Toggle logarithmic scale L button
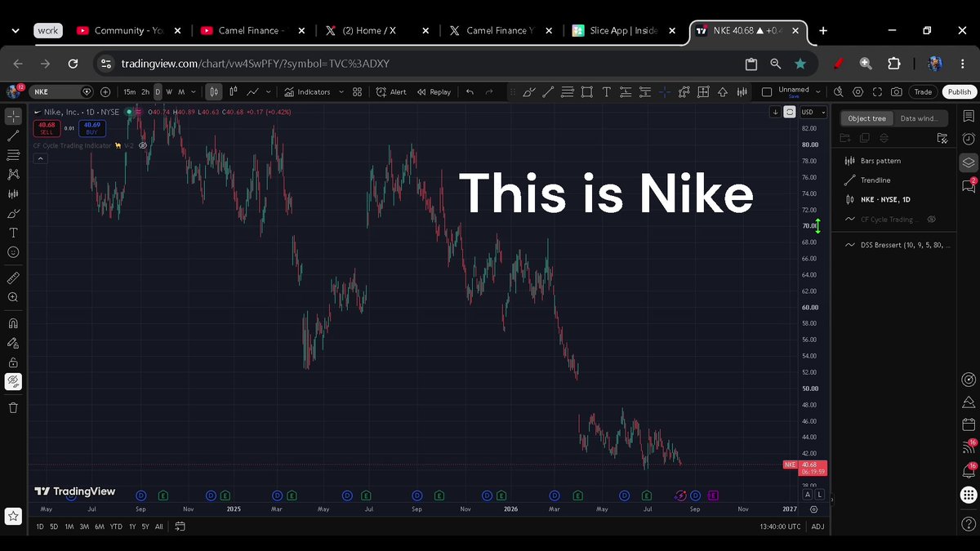Screen dimensions: 980x551 click(819, 495)
